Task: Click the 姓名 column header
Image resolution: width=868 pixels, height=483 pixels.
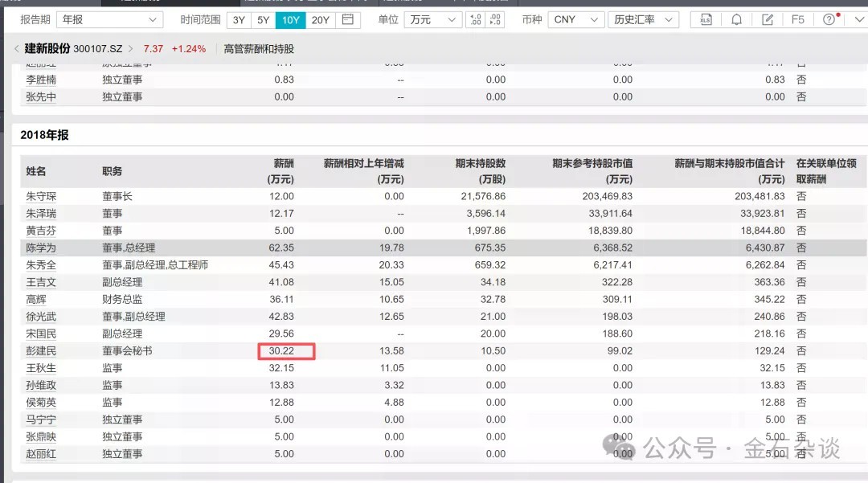Action: tap(36, 171)
